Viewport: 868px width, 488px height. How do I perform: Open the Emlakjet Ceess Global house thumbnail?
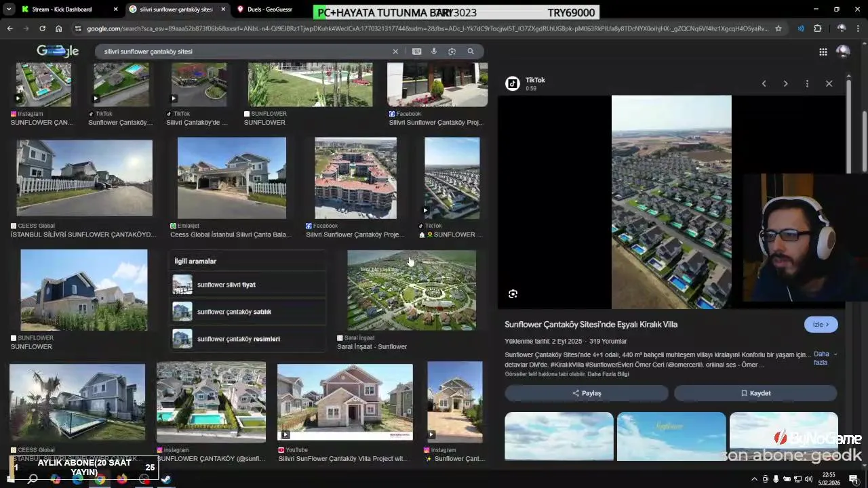coord(232,178)
